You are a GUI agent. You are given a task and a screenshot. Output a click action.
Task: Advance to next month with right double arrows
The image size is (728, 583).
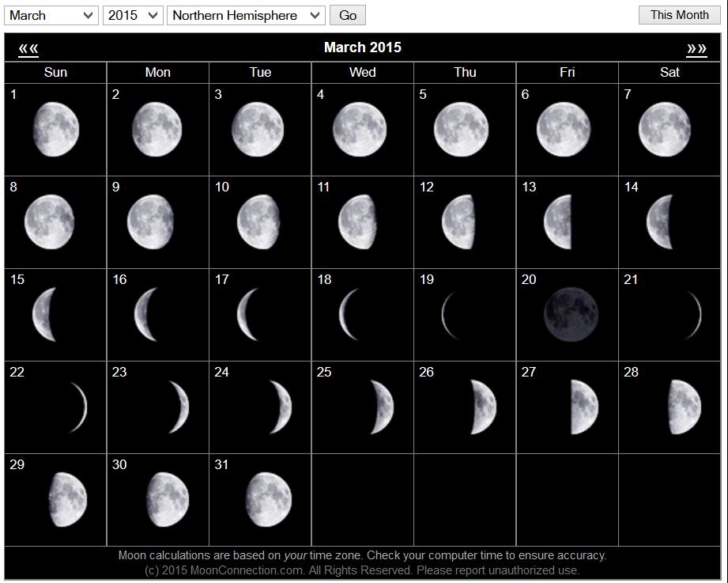point(696,48)
